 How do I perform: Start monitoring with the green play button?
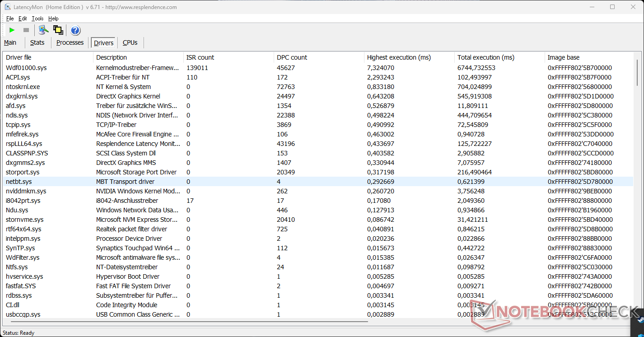tap(12, 30)
